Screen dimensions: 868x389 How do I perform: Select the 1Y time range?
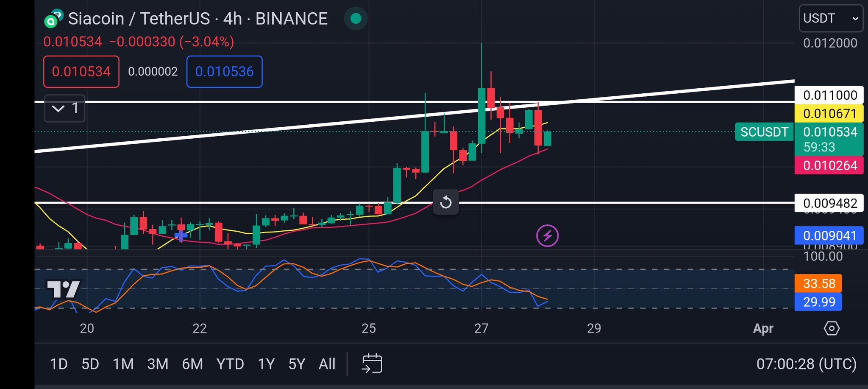pyautogui.click(x=266, y=364)
